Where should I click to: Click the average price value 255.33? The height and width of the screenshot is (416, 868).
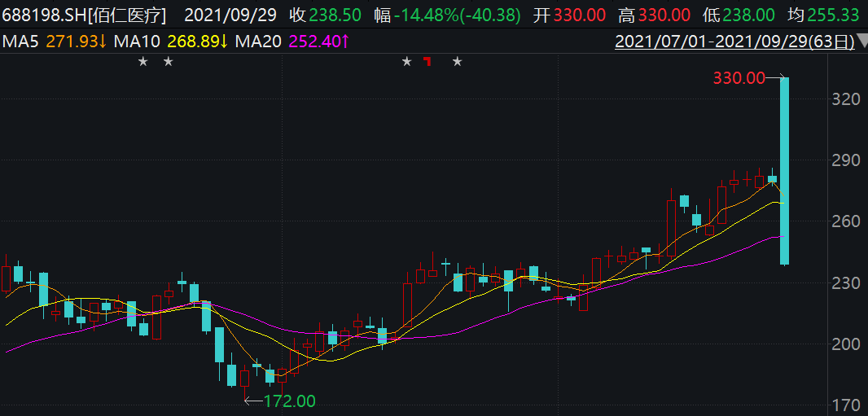click(x=835, y=15)
